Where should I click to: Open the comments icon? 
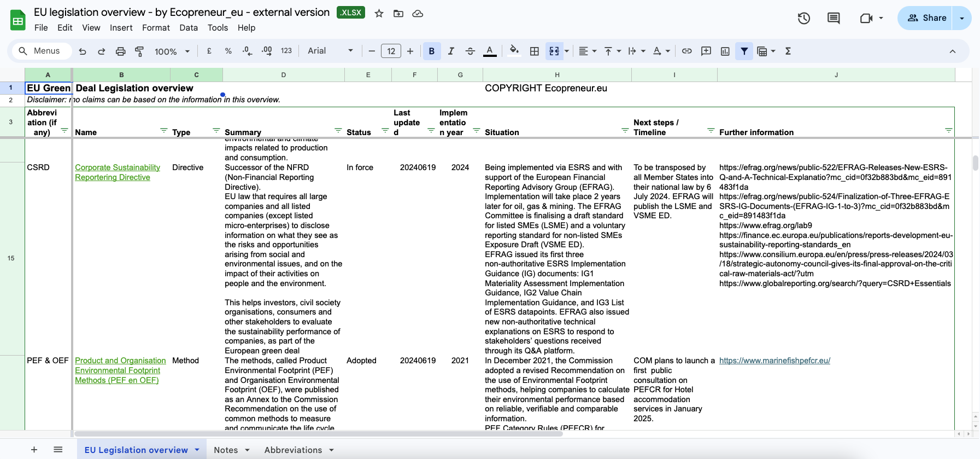coord(834,18)
